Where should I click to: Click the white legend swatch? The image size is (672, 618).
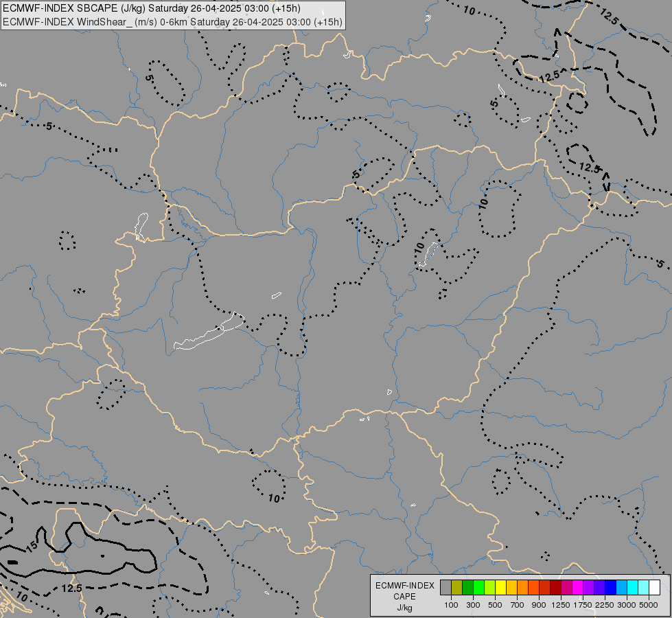(x=654, y=588)
